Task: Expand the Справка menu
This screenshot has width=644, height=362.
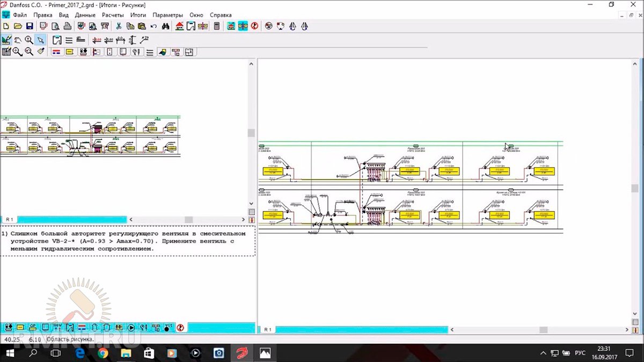Action: click(x=221, y=15)
